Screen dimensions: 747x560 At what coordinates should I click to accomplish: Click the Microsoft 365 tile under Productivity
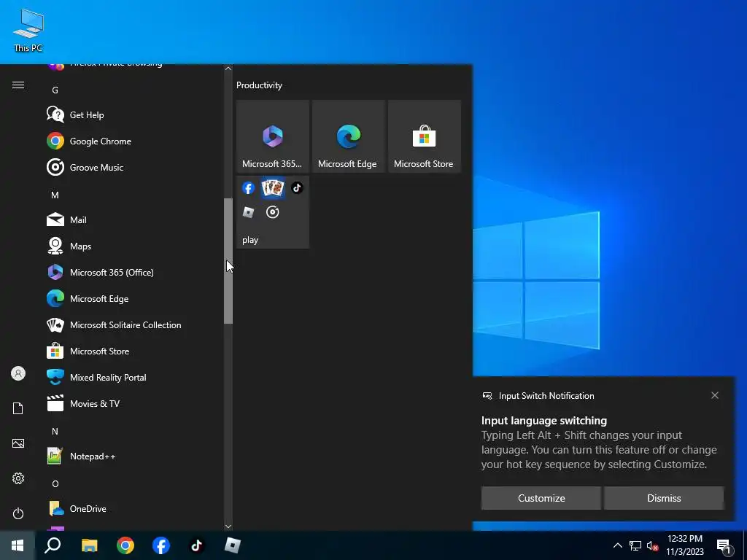point(273,136)
